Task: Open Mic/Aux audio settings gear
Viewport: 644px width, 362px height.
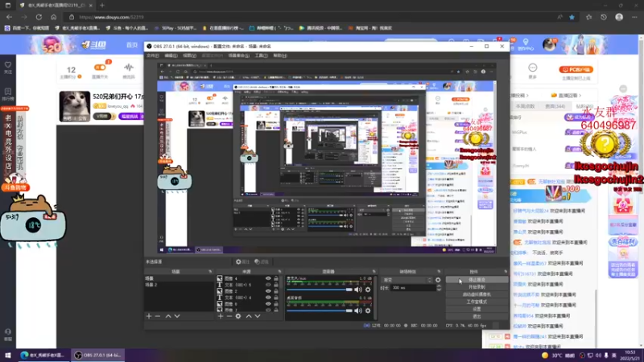Action: click(x=368, y=290)
